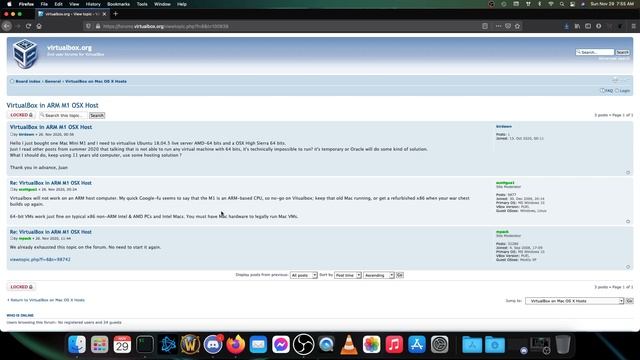The width and height of the screenshot is (640, 360).
Task: Click the VirtualBox cube logo
Action: [25, 53]
